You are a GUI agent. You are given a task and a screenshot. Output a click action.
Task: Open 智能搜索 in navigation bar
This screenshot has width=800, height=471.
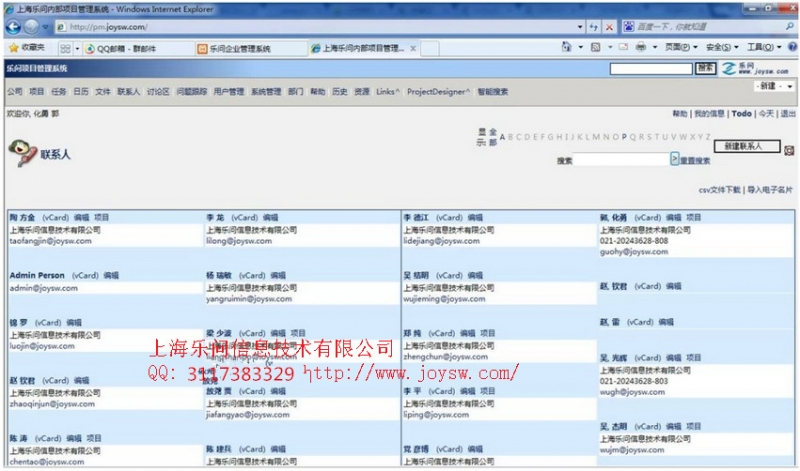492,92
